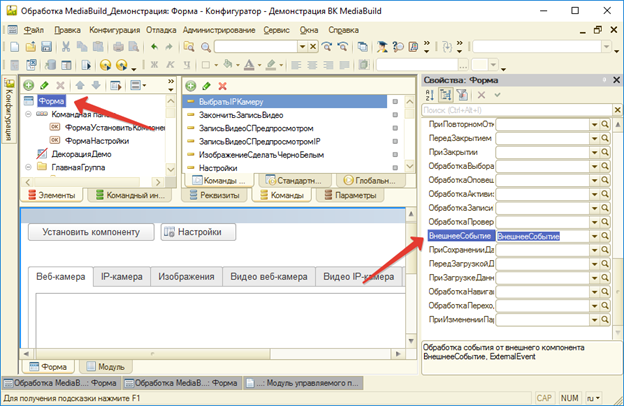The height and width of the screenshot is (406, 624).
Task: Click the red delete icon in commands panel
Action: click(x=222, y=87)
